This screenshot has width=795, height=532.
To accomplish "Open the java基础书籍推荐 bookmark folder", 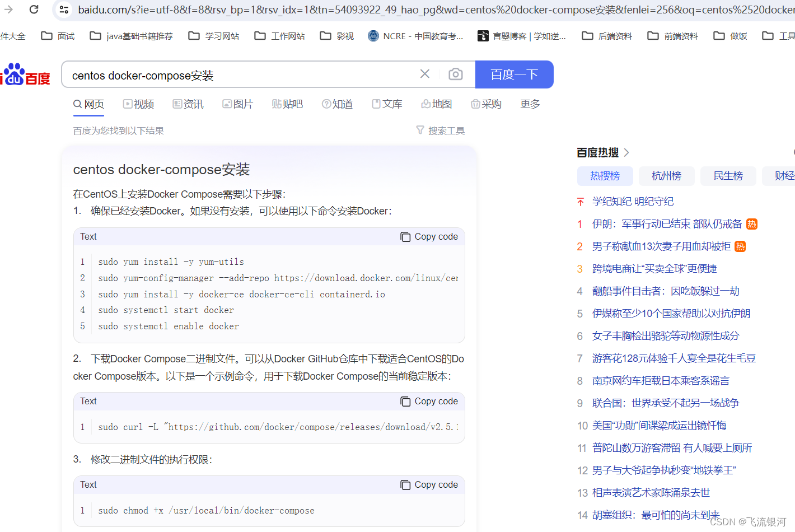I will click(132, 36).
